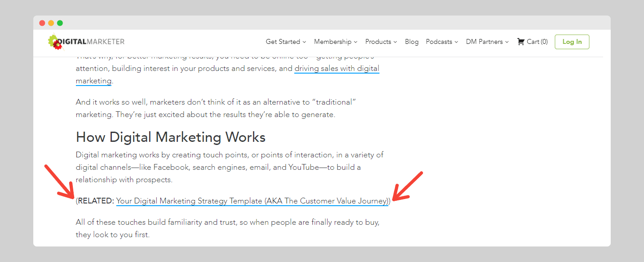Viewport: 644px width, 262px height.
Task: Close the window with the red button
Action: (42, 23)
